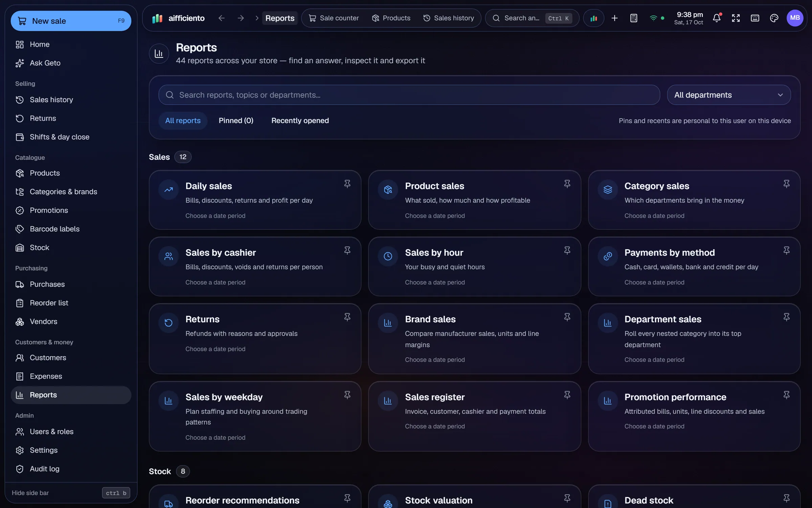Screen dimensions: 812x508
Task: Toggle pin on Brand sales card
Action: click(x=567, y=317)
